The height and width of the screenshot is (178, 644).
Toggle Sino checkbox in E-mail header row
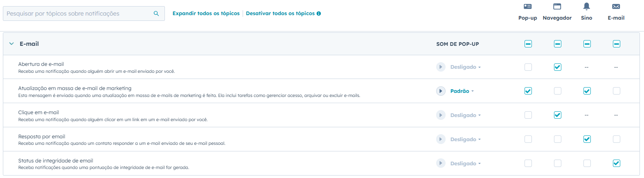coord(587,44)
